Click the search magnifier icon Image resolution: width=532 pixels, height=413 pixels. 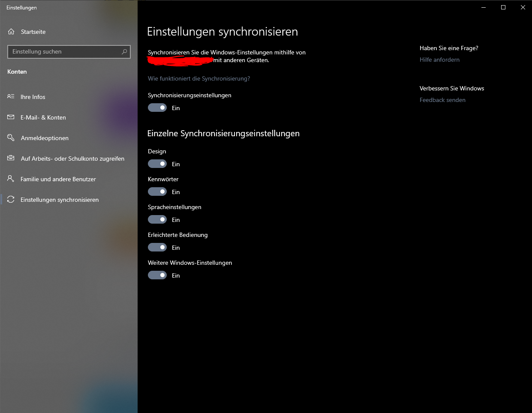click(x=124, y=52)
